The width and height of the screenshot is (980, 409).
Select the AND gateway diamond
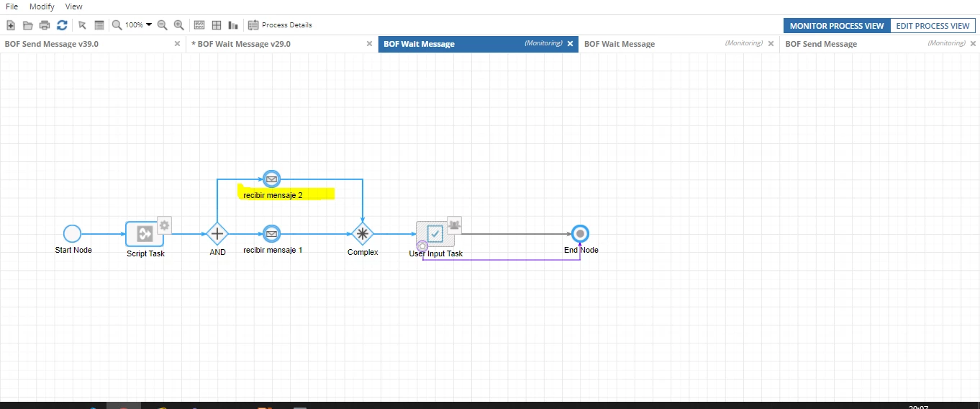pos(217,234)
